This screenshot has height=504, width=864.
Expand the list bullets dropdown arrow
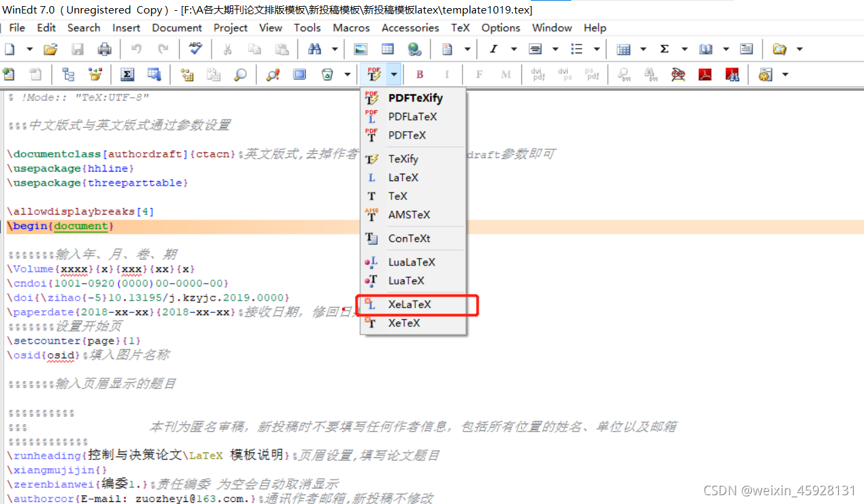click(x=596, y=49)
